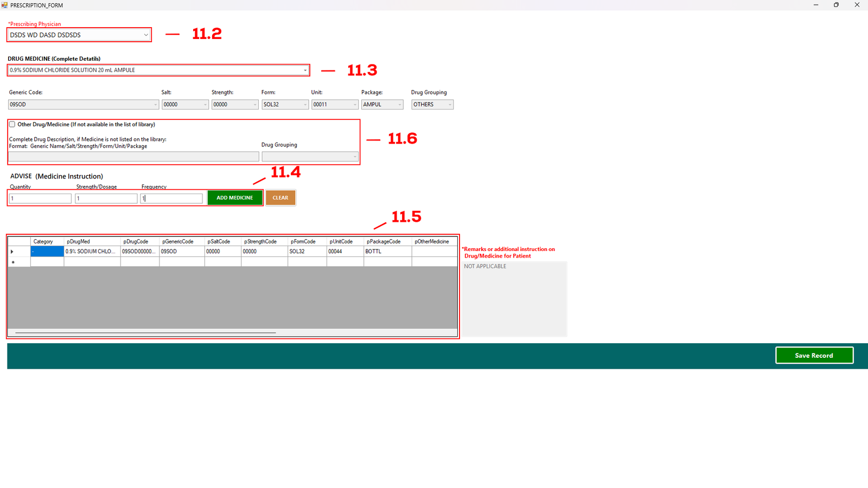Click the Save Record button
This screenshot has height=488, width=868.
point(814,356)
